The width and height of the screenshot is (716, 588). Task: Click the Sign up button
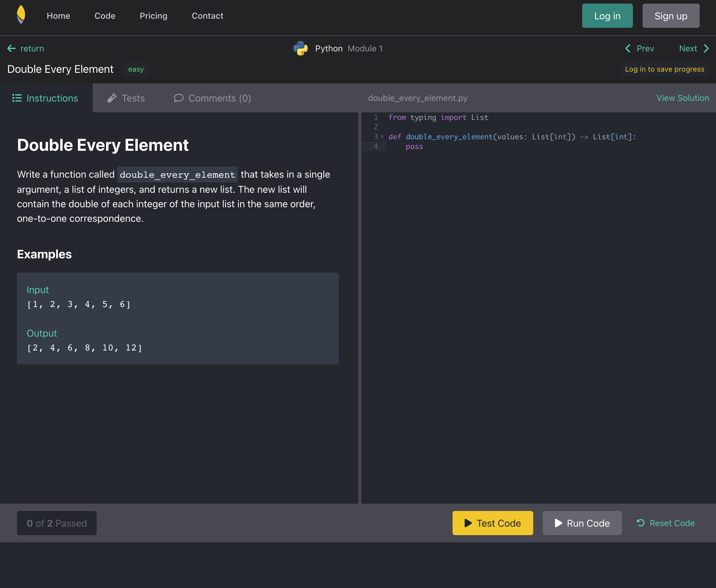pos(671,16)
